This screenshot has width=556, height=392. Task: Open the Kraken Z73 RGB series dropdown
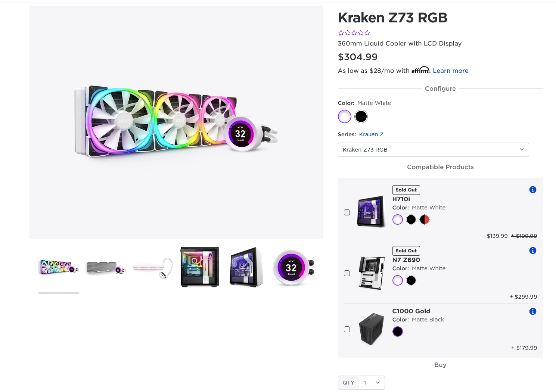click(433, 150)
